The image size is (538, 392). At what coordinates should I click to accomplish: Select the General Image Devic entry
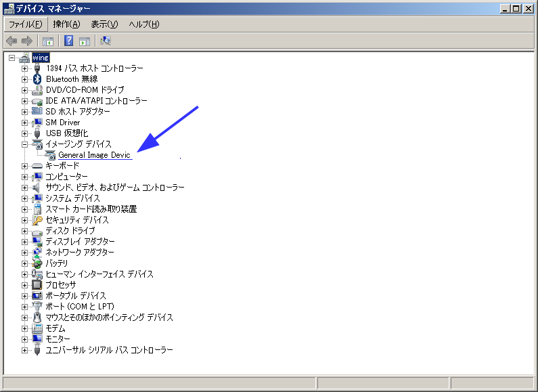[94, 155]
